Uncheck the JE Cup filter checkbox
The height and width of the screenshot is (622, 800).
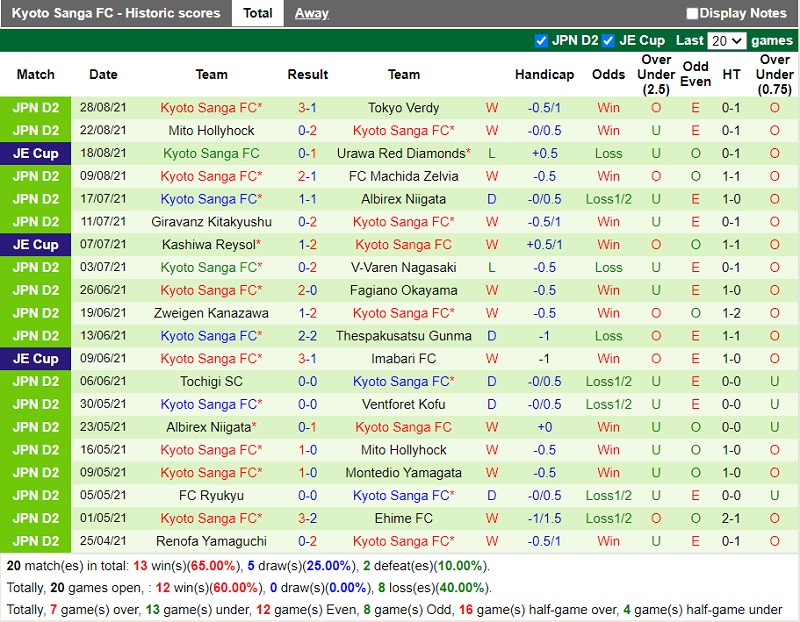(x=608, y=41)
